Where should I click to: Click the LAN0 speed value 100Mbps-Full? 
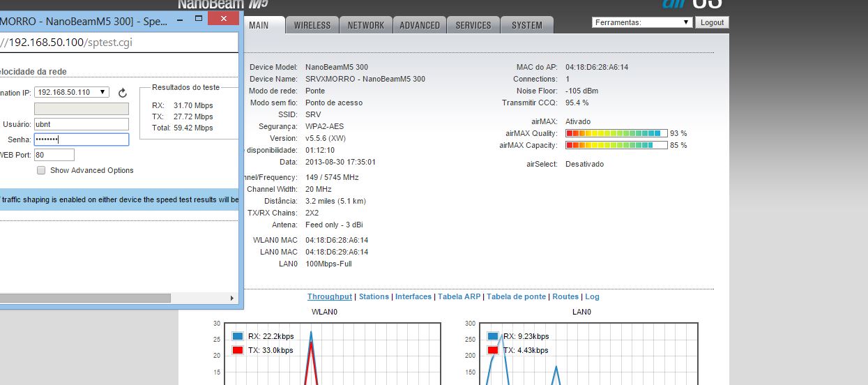pyautogui.click(x=328, y=264)
